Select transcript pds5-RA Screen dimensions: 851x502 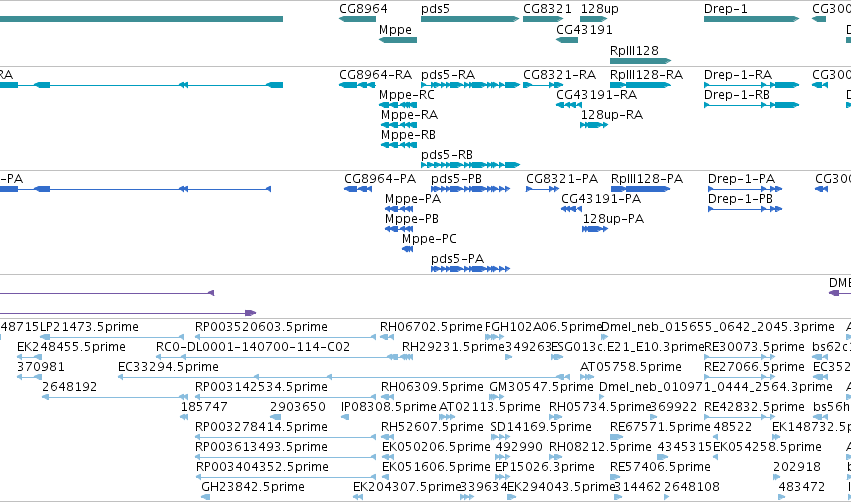(448, 74)
